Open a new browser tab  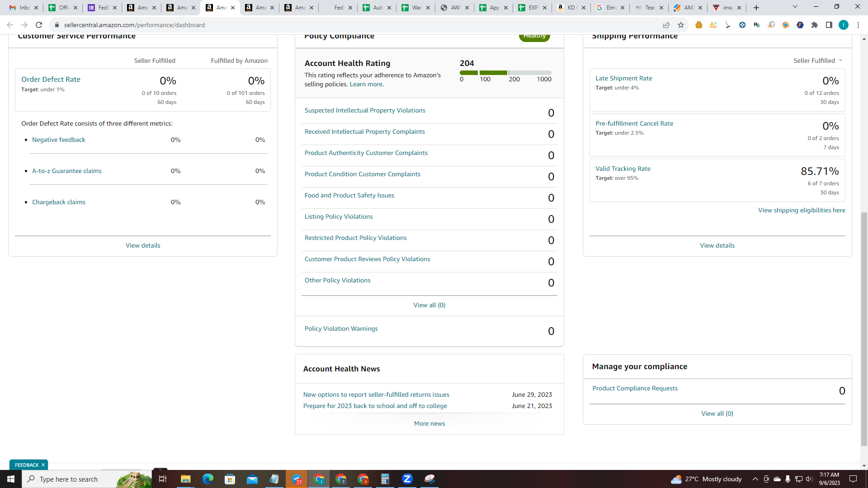[x=756, y=8]
